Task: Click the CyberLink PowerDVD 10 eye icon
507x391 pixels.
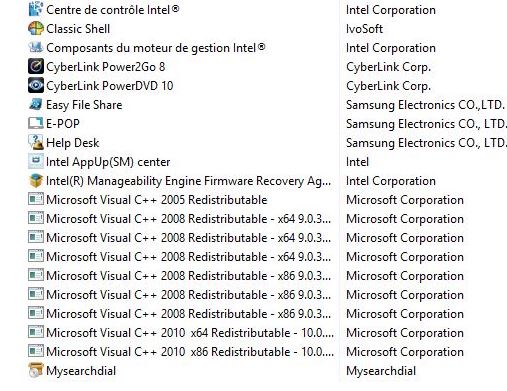Action: 36,86
